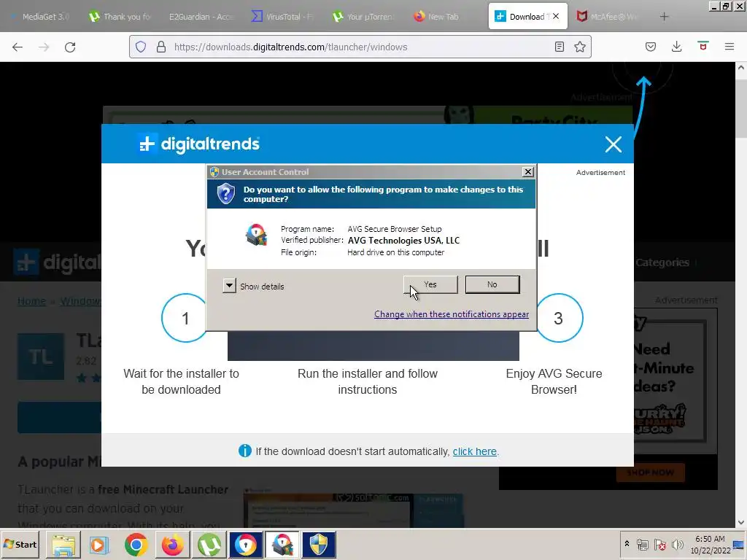Click the tracking protection shield icon
Viewport: 747px width, 560px height.
[141, 47]
